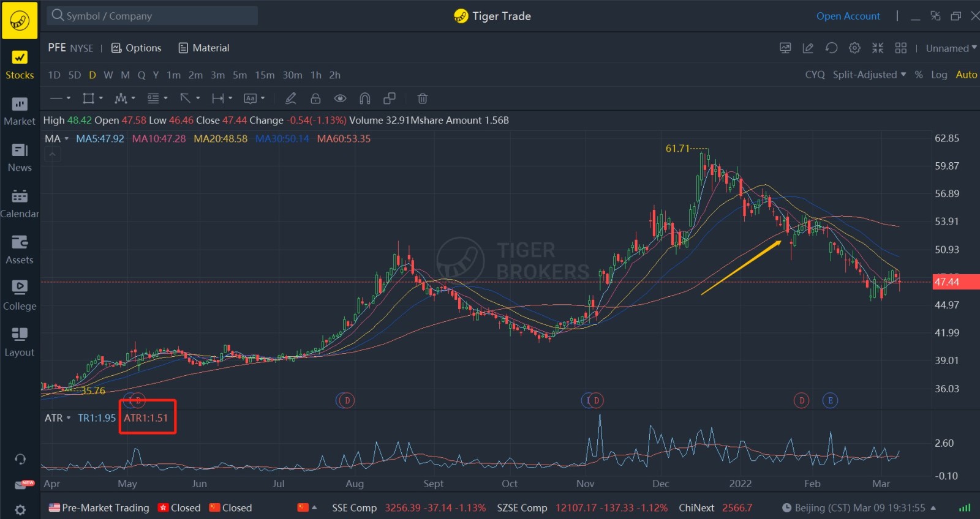The image size is (980, 519).
Task: Toggle the drawing lock icon
Action: pos(315,99)
